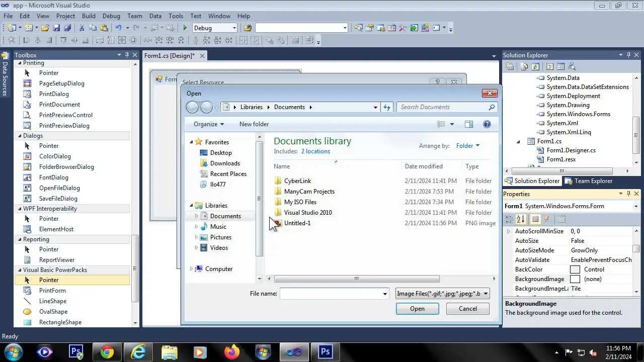644x362 pixels.
Task: Open the File name history dropdown arrow
Action: pos(385,294)
